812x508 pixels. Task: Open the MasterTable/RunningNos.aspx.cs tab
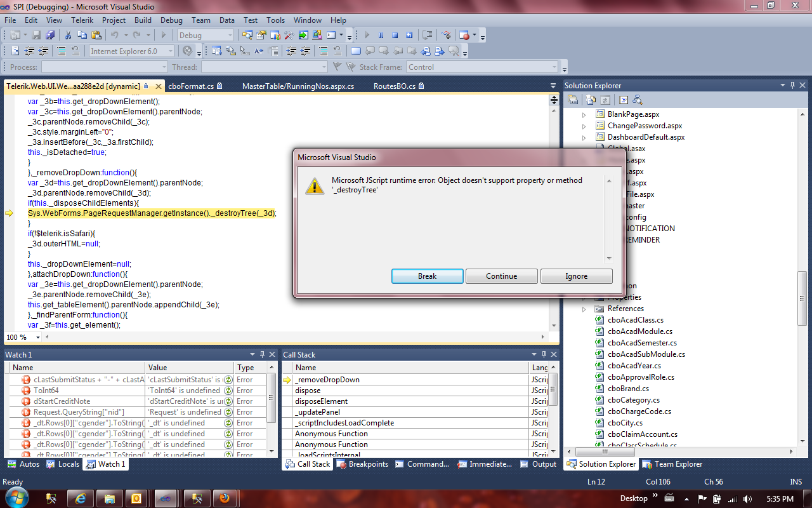[x=298, y=86]
